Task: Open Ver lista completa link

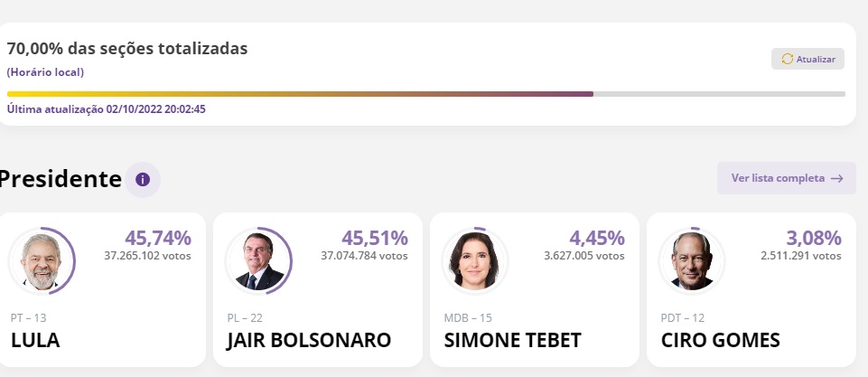Action: point(778,178)
